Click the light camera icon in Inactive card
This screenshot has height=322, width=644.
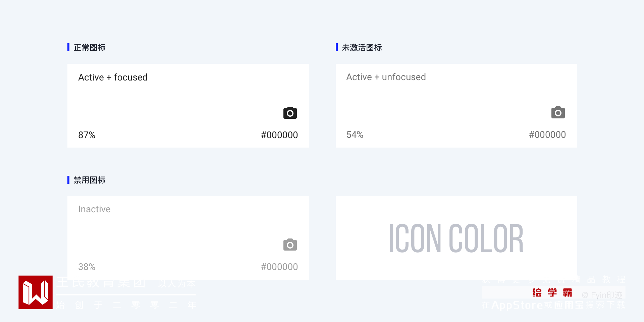tap(290, 245)
